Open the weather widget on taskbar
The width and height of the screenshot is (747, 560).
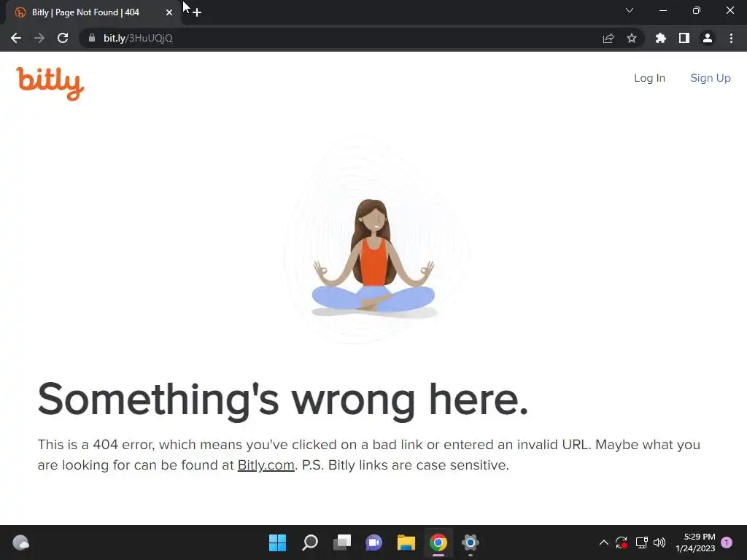(x=20, y=542)
